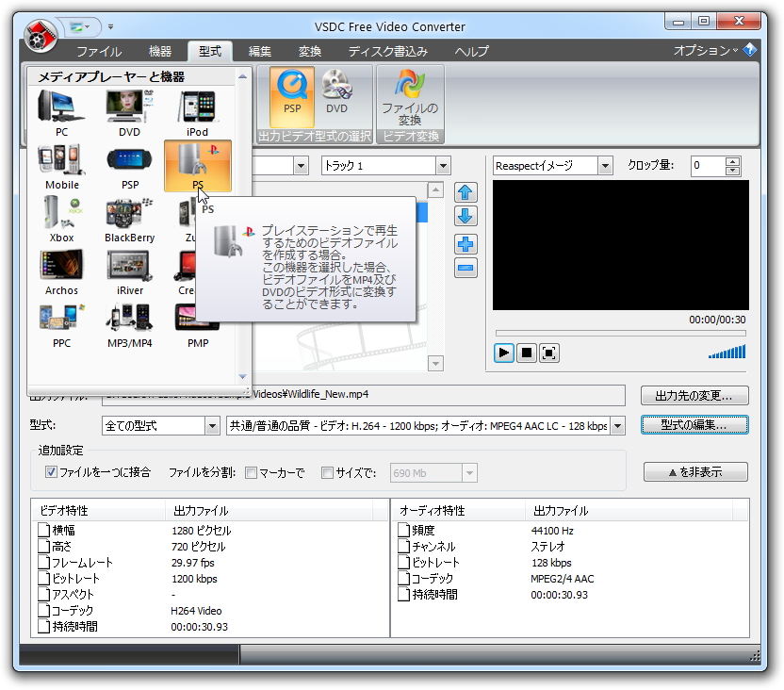
Task: Click file list scrollbar down arrow
Action: tap(435, 364)
